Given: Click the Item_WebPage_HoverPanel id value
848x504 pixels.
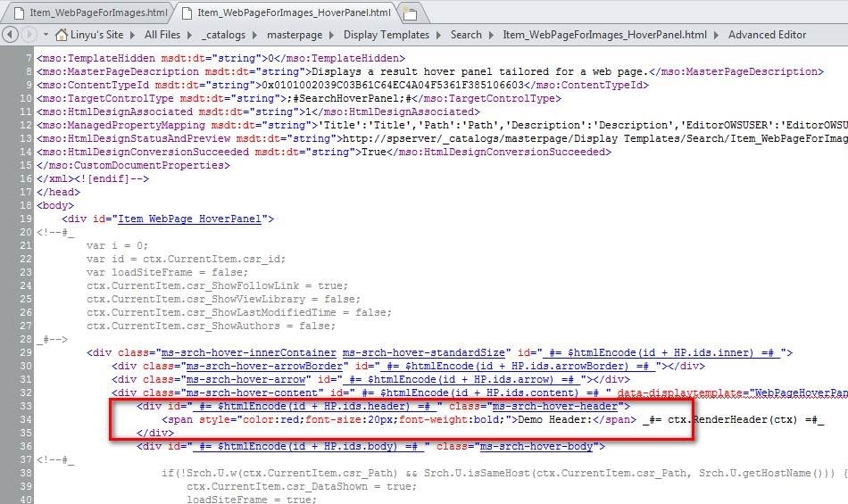Looking at the screenshot, I should click(x=189, y=219).
